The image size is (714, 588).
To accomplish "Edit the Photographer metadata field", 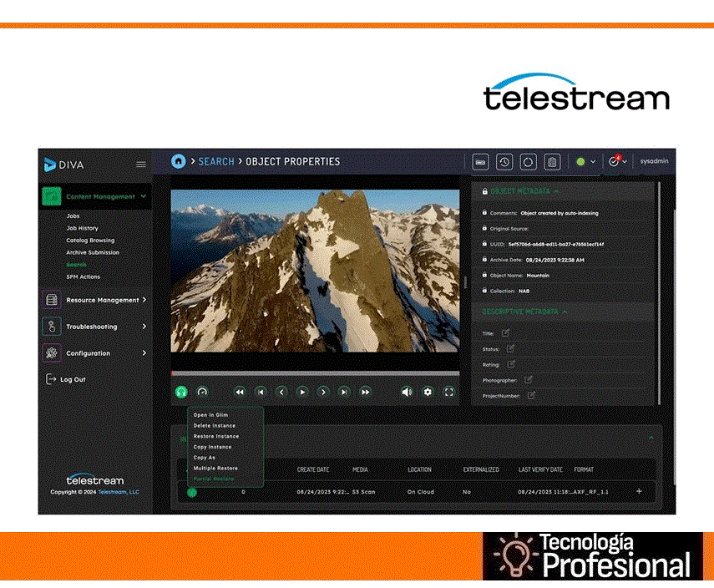I will click(529, 379).
